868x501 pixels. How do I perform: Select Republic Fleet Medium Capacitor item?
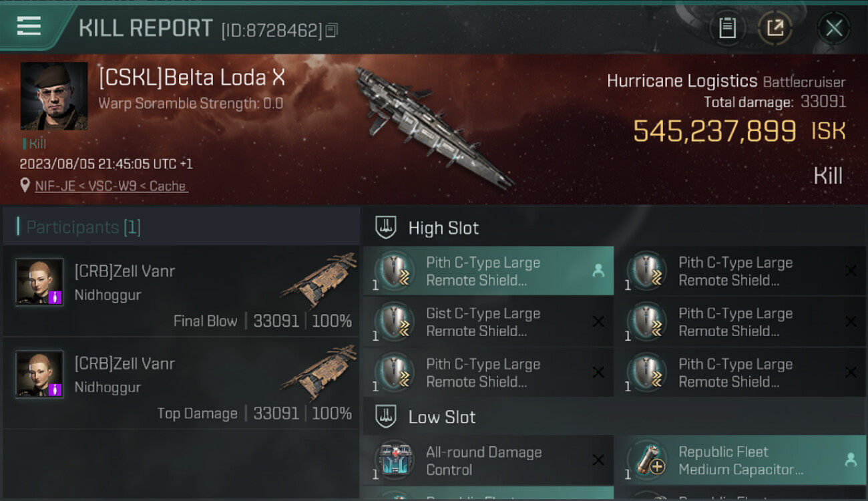pos(740,460)
